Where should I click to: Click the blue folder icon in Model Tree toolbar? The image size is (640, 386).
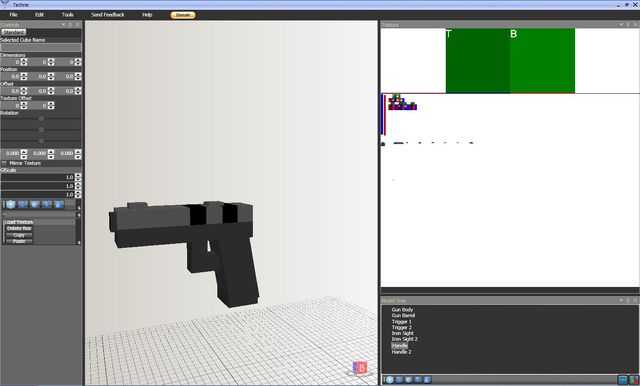point(623,380)
